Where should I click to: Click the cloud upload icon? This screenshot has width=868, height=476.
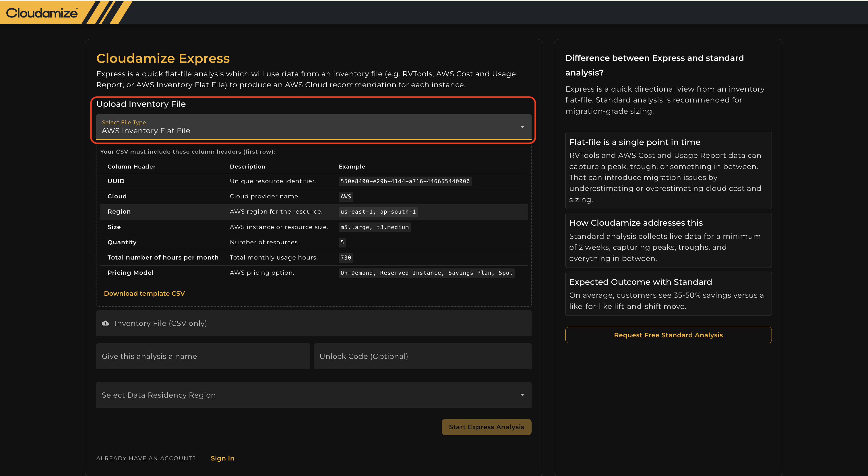click(x=105, y=323)
